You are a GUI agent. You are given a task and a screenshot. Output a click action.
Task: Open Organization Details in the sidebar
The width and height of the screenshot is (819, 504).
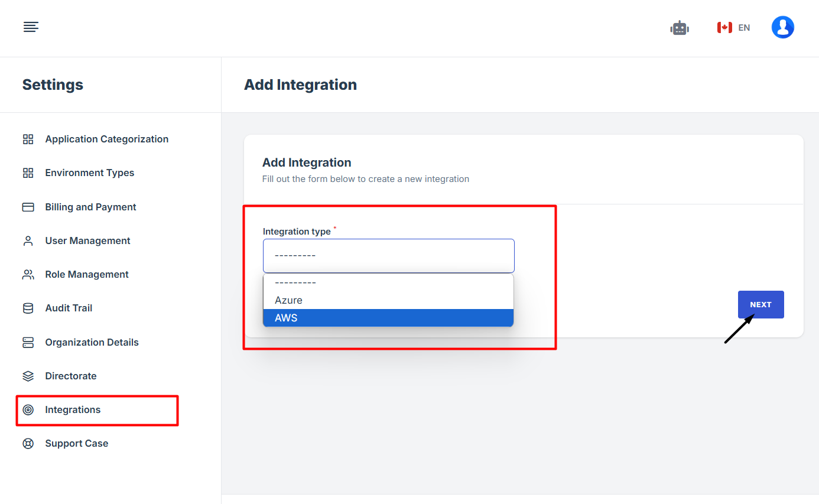pos(92,343)
